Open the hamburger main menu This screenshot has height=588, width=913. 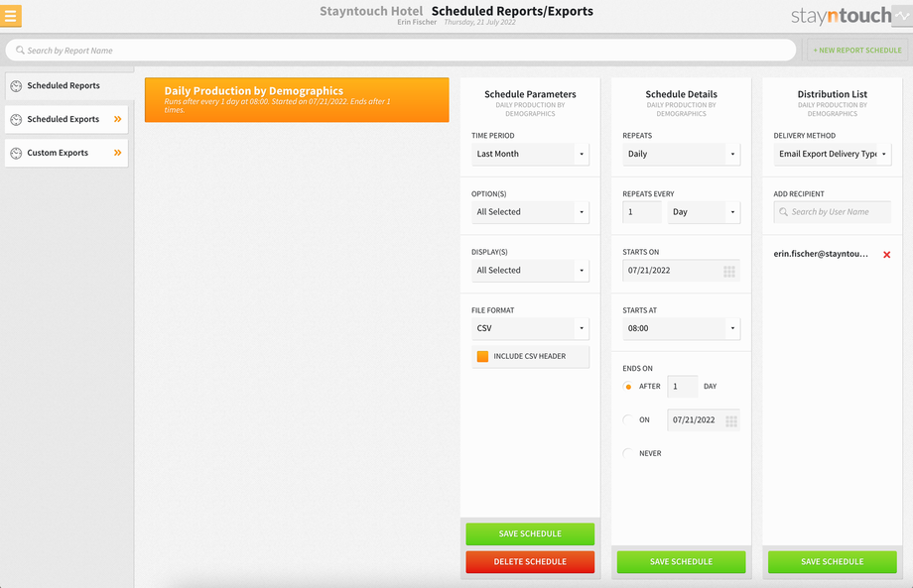(11, 16)
